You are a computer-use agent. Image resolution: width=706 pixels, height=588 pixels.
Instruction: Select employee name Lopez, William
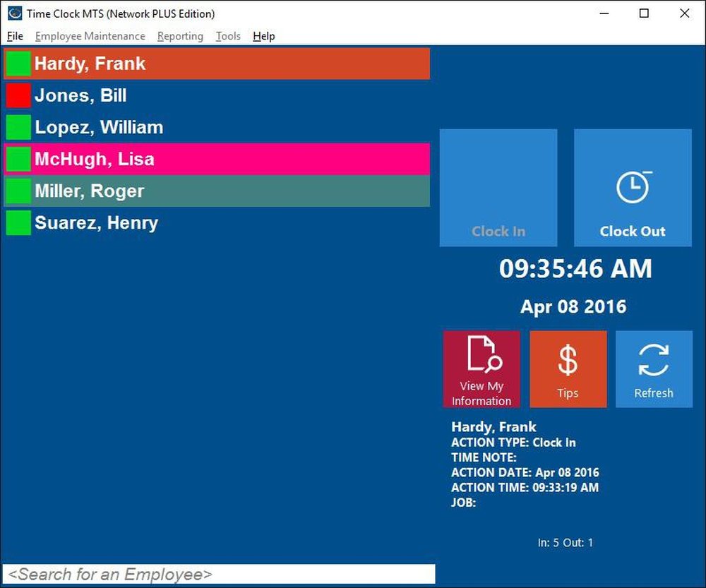point(99,128)
